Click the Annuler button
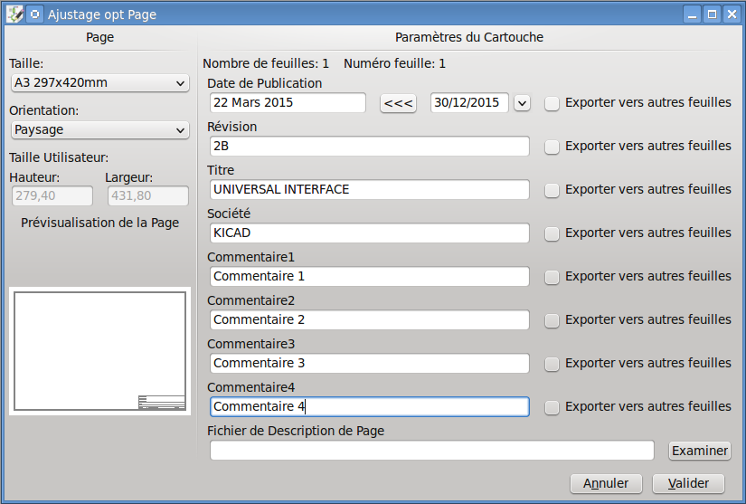746x504 pixels. click(x=606, y=483)
